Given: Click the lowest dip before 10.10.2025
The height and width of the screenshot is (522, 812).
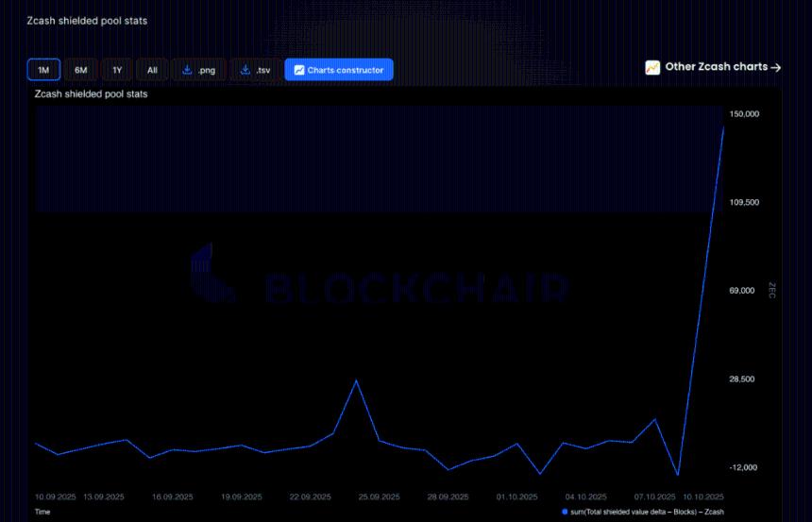Looking at the screenshot, I should coord(678,475).
